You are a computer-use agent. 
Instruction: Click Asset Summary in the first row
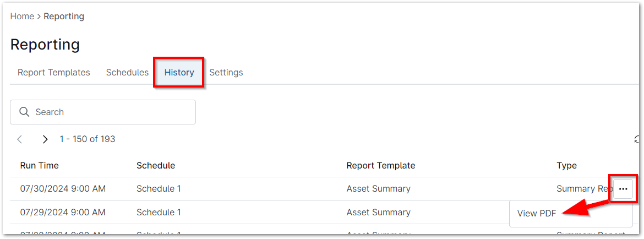pyautogui.click(x=378, y=189)
